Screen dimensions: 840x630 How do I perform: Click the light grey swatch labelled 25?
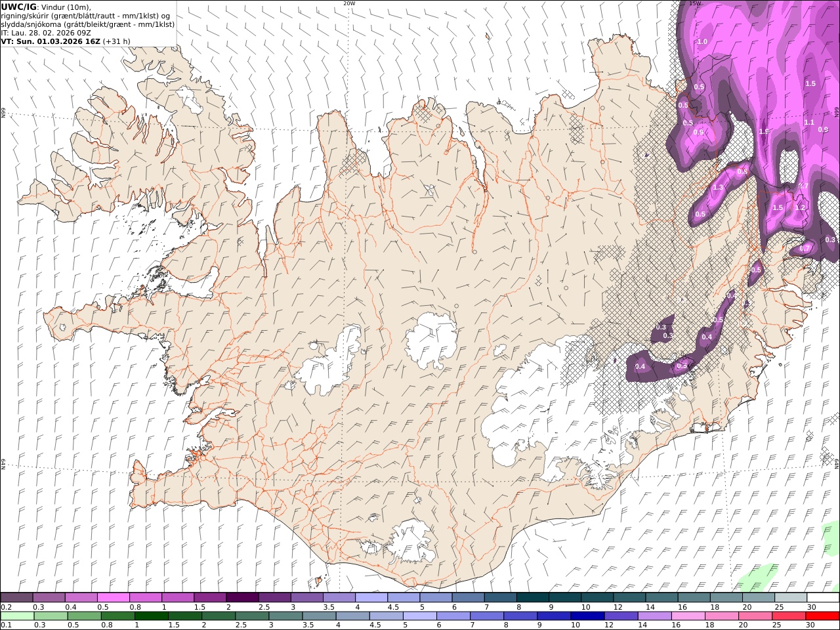tap(791, 598)
